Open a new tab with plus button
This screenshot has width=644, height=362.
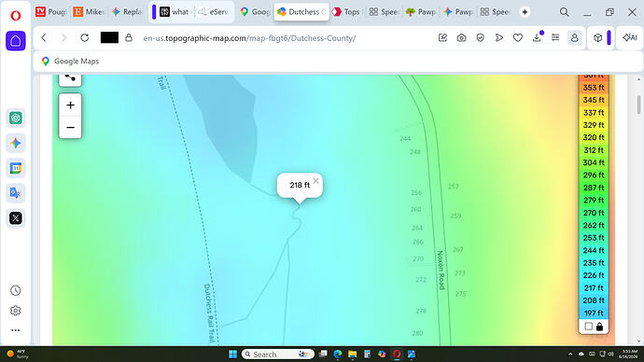pyautogui.click(x=525, y=12)
